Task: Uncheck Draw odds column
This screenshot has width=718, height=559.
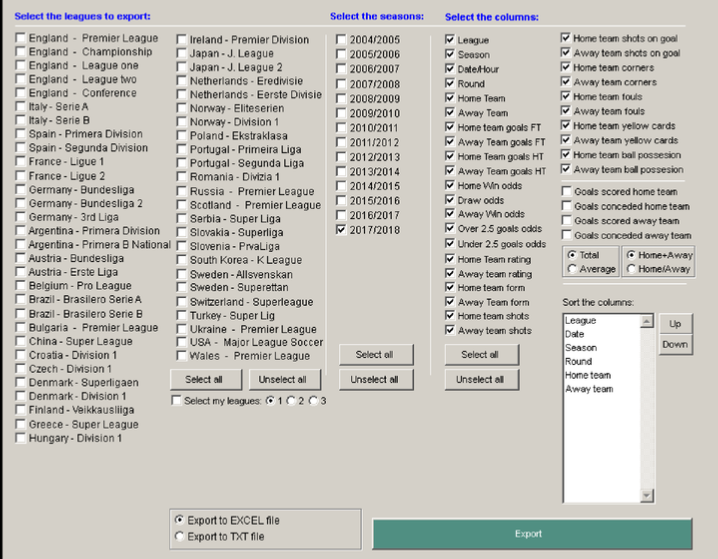Action: 450,200
